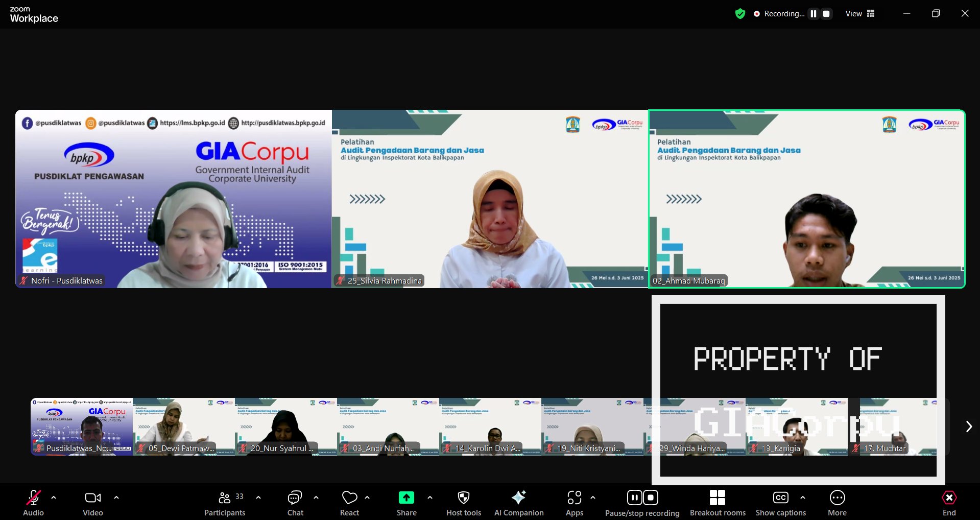Open Host tools shield
Image resolution: width=980 pixels, height=520 pixels.
(x=463, y=503)
